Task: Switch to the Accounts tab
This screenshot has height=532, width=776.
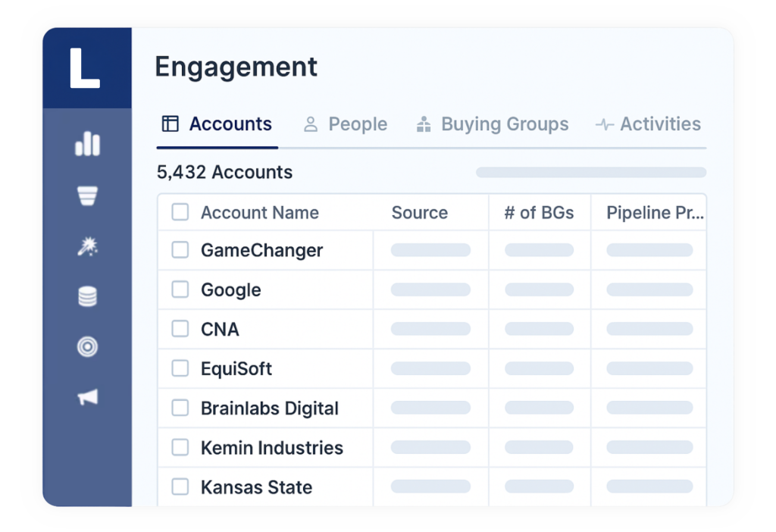Action: coord(217,124)
